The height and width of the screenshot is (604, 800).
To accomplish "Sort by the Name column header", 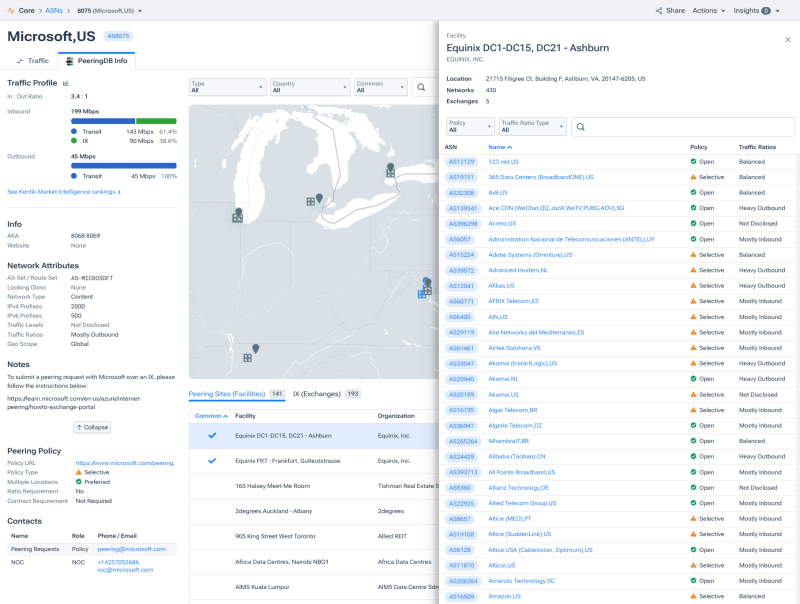I will (500, 147).
